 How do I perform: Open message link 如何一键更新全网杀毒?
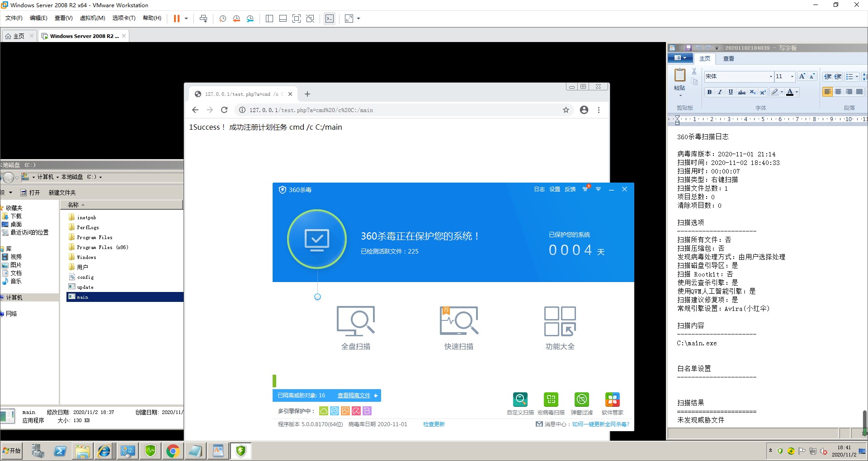coord(601,424)
